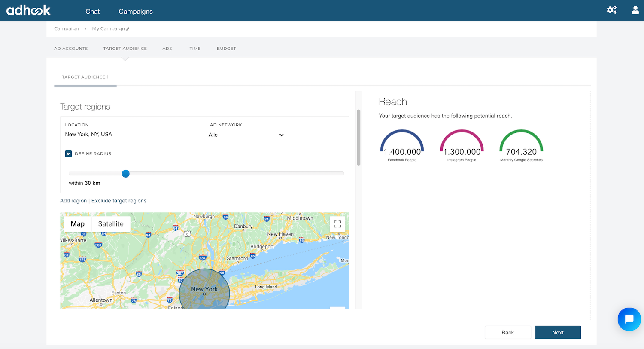Click the Monthly Google Searches gauge
This screenshot has width=644, height=349.
521,146
